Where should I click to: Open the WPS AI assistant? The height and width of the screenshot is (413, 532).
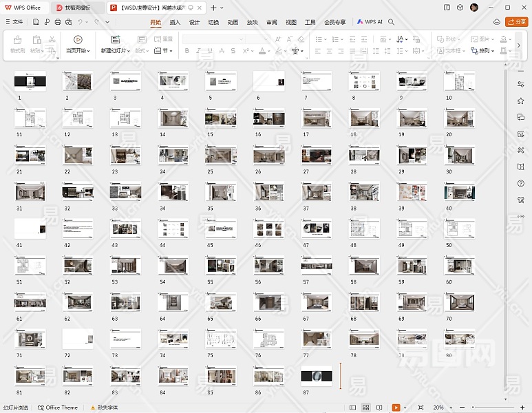pos(370,22)
